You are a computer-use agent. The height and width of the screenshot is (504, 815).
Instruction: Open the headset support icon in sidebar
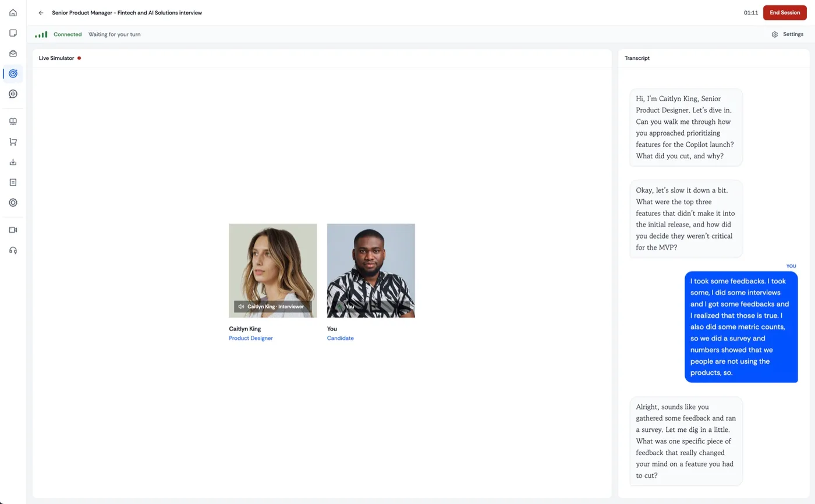tap(13, 250)
